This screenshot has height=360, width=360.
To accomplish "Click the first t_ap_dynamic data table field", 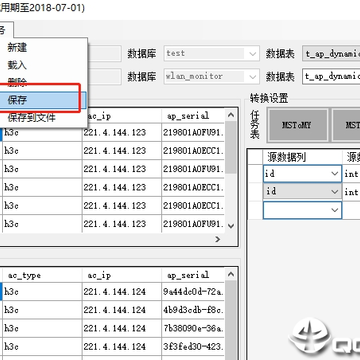I will coord(331,54).
